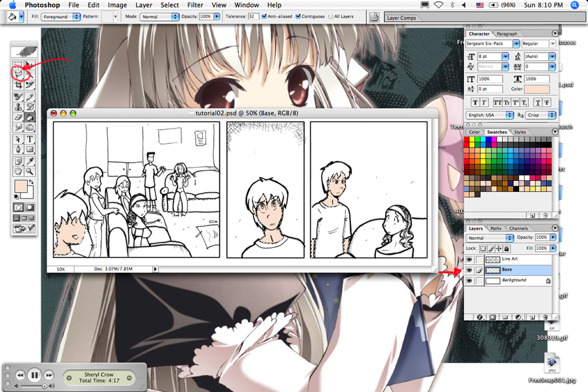Image resolution: width=588 pixels, height=392 pixels.
Task: Open the Image menu
Action: [117, 5]
